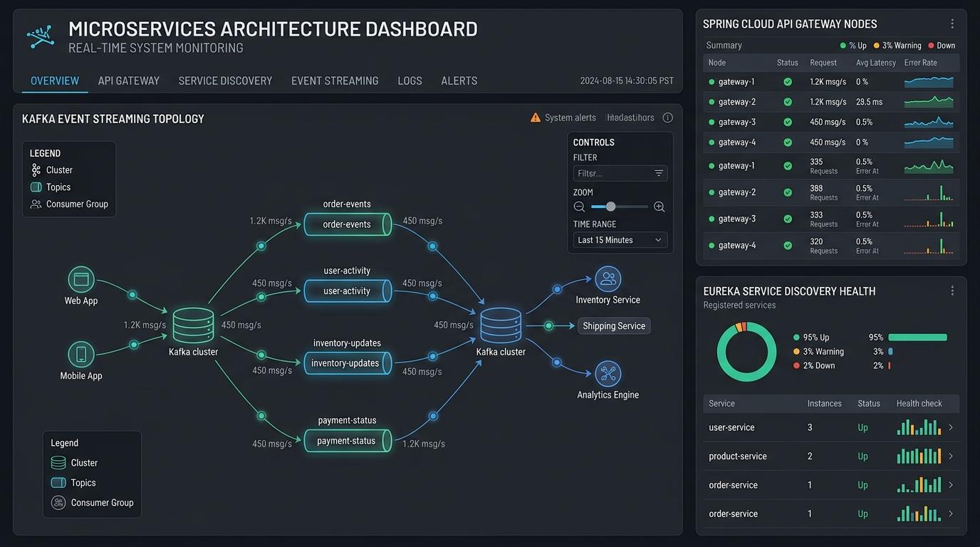Open the Last 15 Minutes time range dropdown
The image size is (980, 547).
coord(620,240)
